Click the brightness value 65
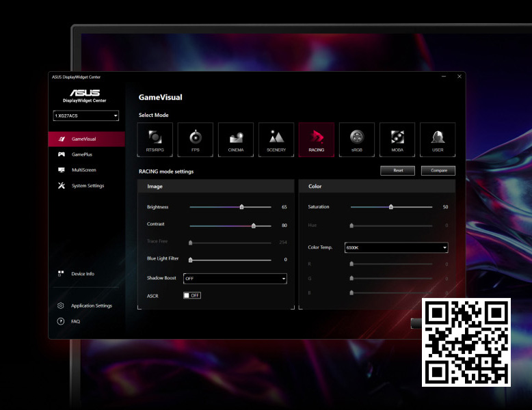The height and width of the screenshot is (410, 532). 284,207
